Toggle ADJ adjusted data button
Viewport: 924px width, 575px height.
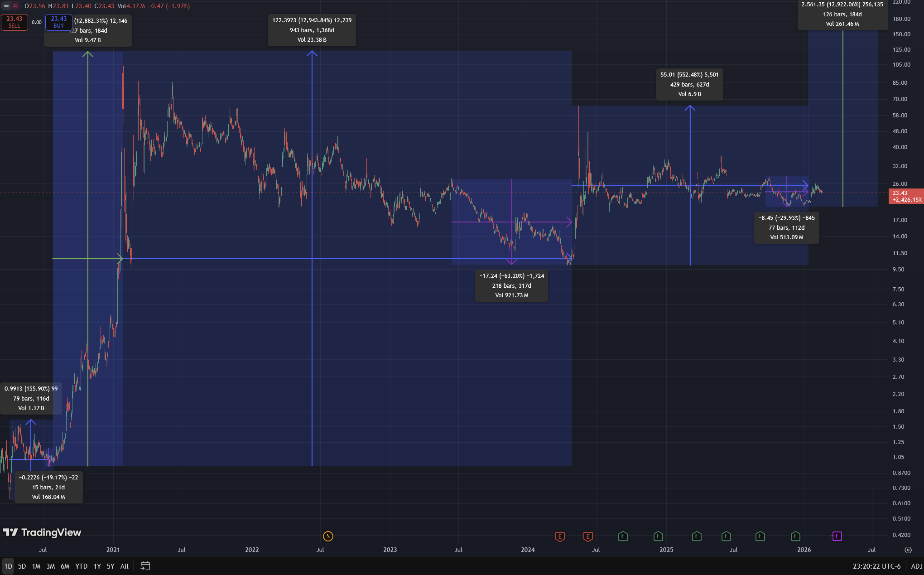(x=916, y=566)
